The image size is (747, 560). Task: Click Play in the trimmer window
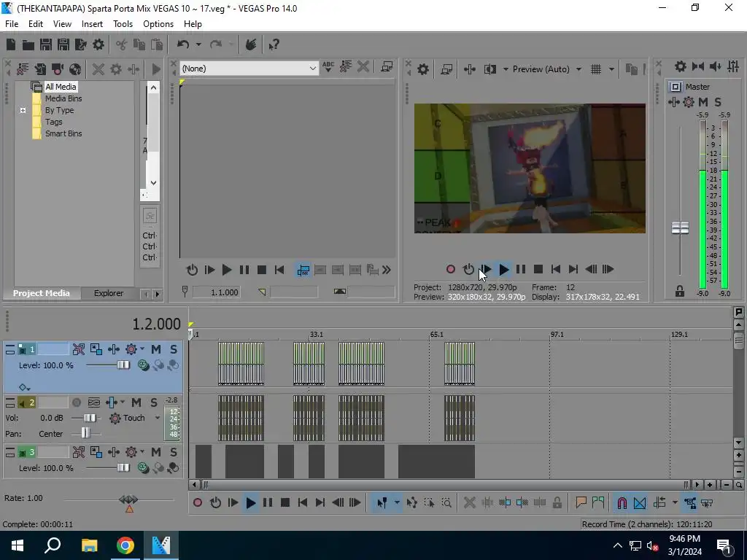[x=227, y=270]
